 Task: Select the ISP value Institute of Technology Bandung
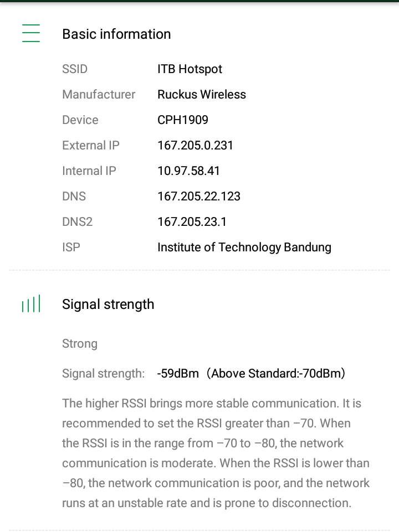(x=244, y=247)
